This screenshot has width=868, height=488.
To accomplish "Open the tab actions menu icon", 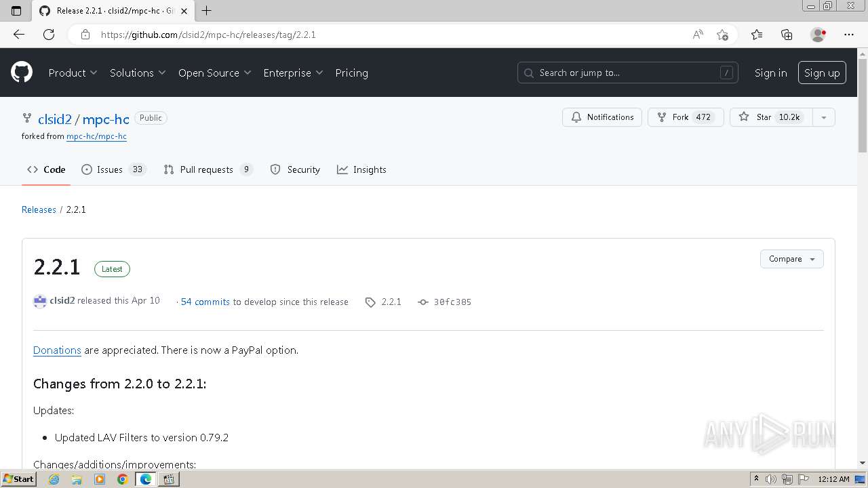I will coord(16,11).
